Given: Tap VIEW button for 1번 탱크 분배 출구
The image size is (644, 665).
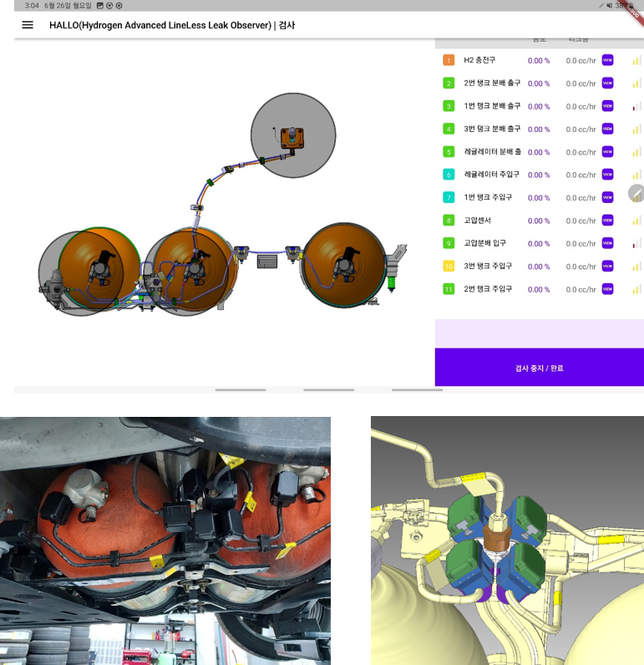Looking at the screenshot, I should point(607,106).
